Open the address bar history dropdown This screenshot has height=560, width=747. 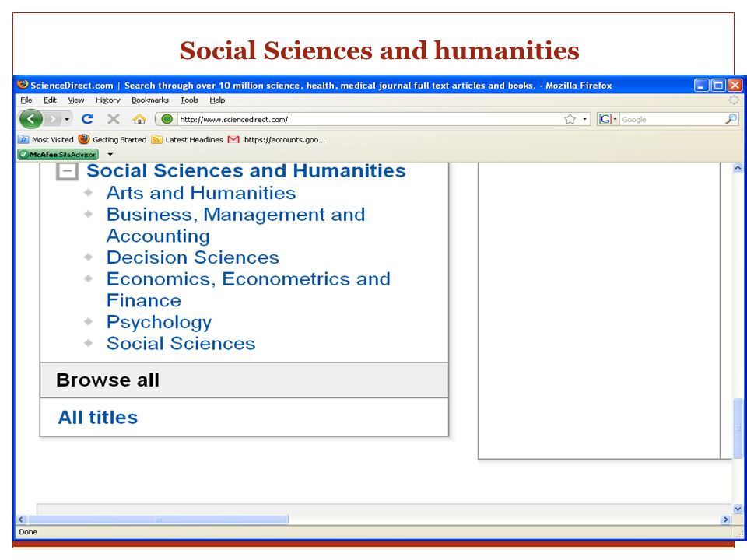click(584, 119)
